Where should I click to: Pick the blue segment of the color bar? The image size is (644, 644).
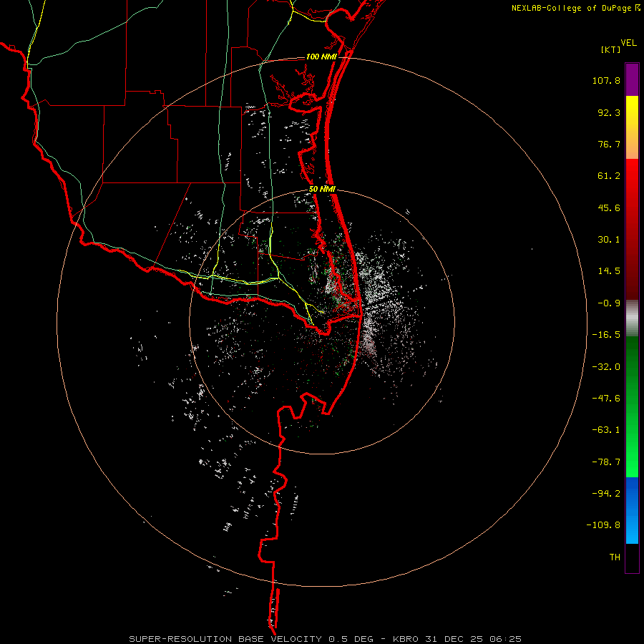(632, 510)
